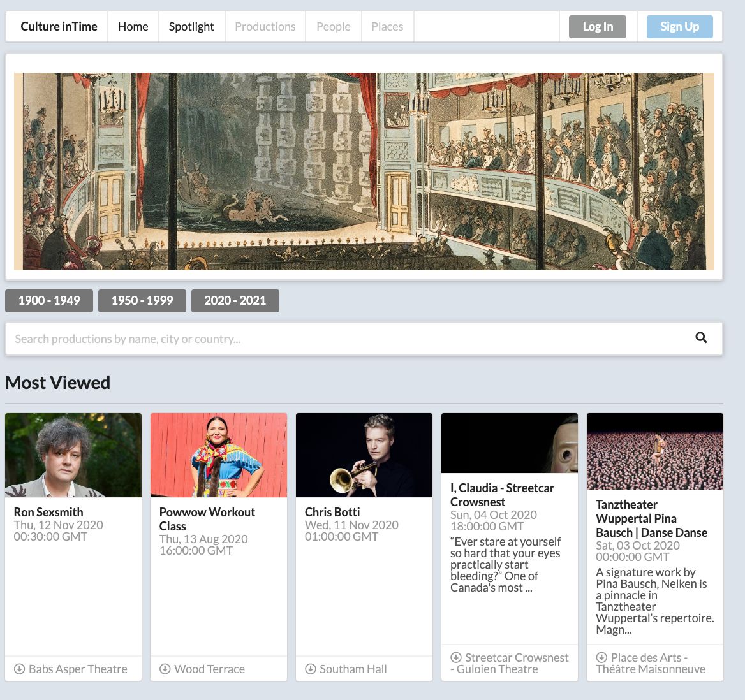Open the Places menu item

(x=387, y=27)
